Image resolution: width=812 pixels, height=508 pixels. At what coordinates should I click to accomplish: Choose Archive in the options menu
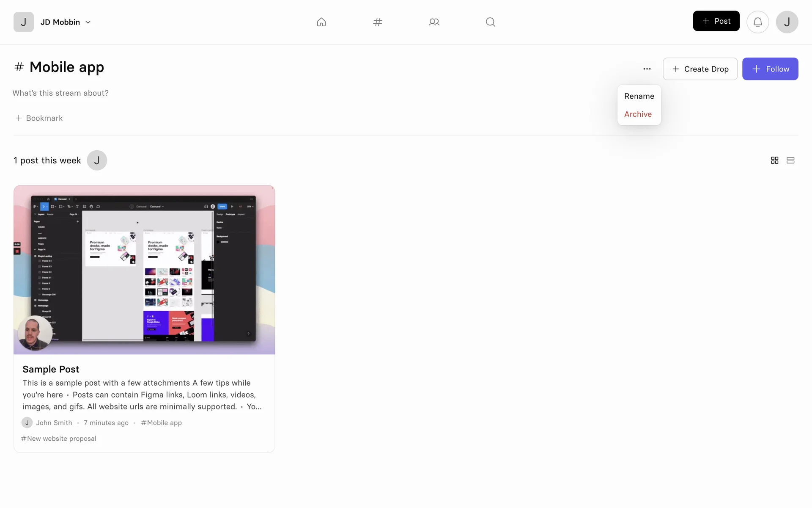pyautogui.click(x=638, y=114)
